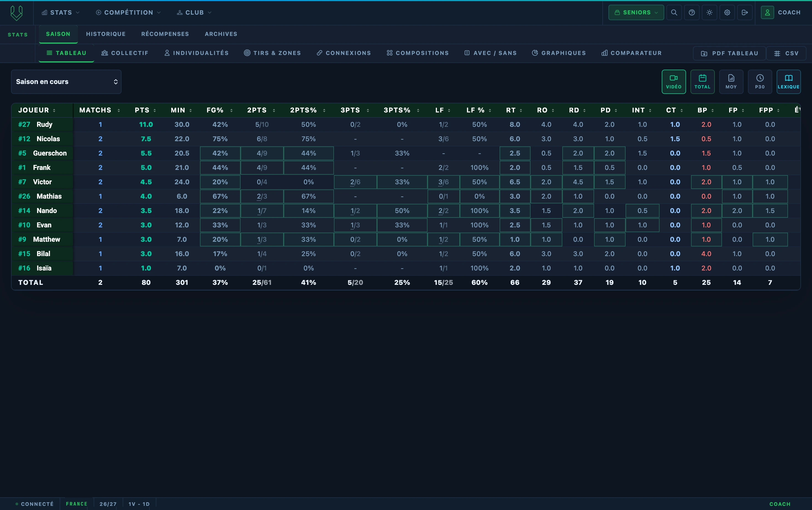Screen dimensions: 812x510
Task: Toggle the TOTAL view button
Action: coord(702,82)
